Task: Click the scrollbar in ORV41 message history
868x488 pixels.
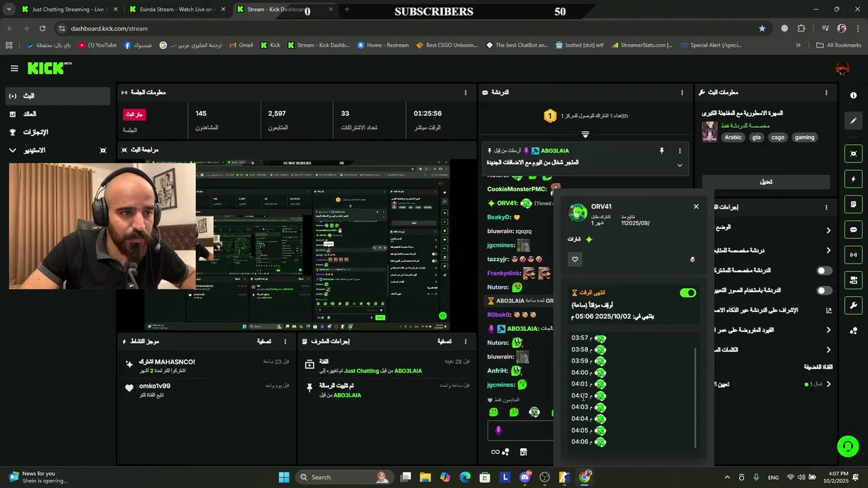Action: click(695, 398)
